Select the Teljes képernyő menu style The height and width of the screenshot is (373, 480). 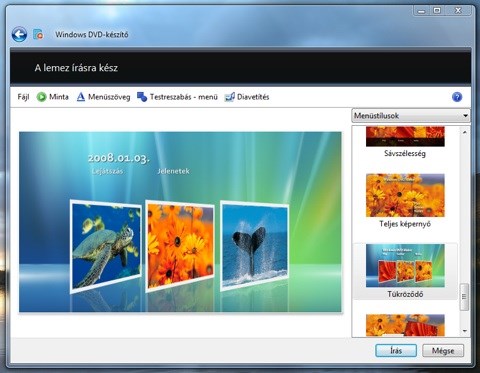click(x=405, y=195)
